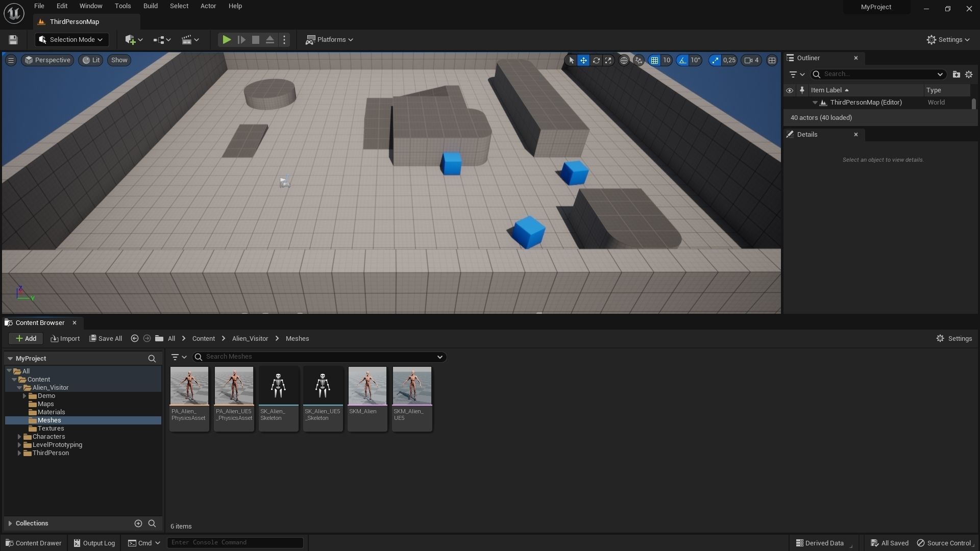Save the current level with disk icon
This screenshot has height=551, width=980.
13,40
